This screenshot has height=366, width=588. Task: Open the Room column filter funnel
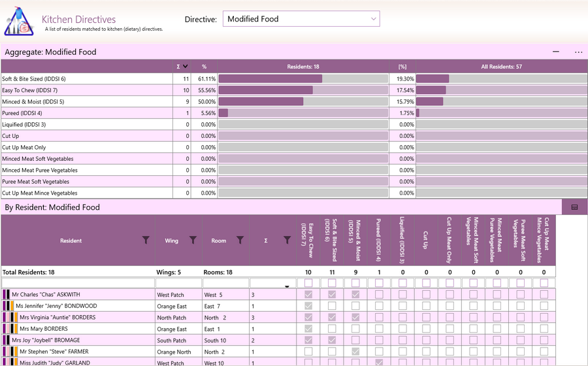coord(240,240)
